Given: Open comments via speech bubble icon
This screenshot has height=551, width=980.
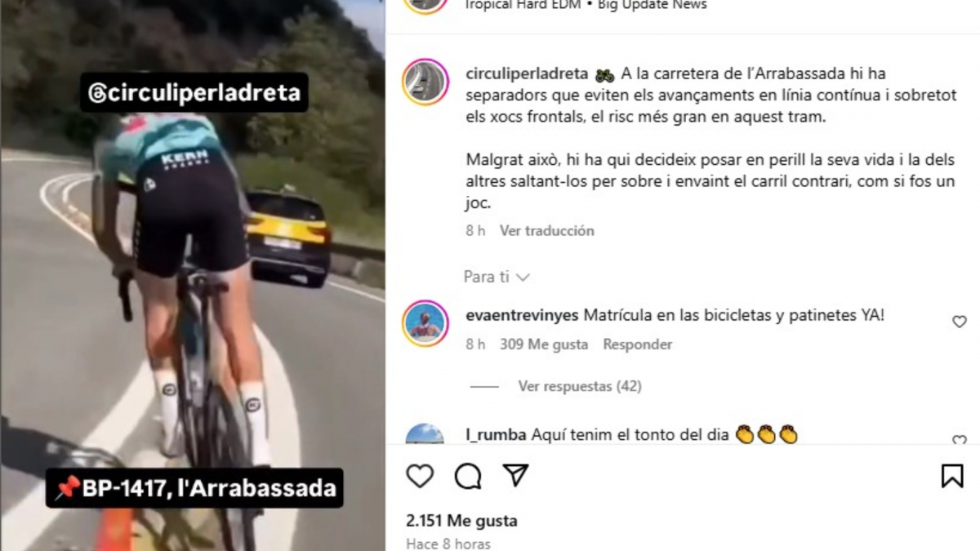Looking at the screenshot, I should point(468,476).
